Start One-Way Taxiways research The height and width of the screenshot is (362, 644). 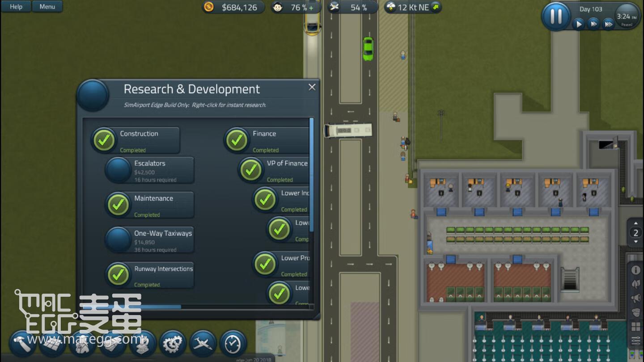pyautogui.click(x=150, y=240)
